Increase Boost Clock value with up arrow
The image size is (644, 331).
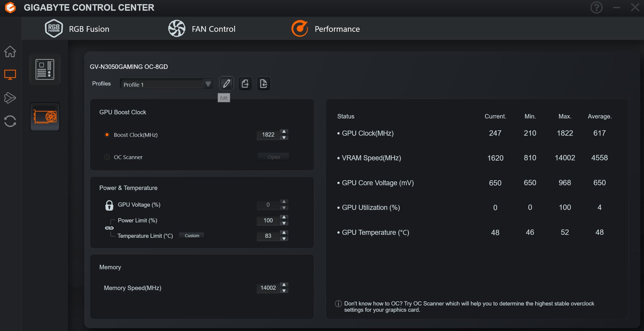284,131
